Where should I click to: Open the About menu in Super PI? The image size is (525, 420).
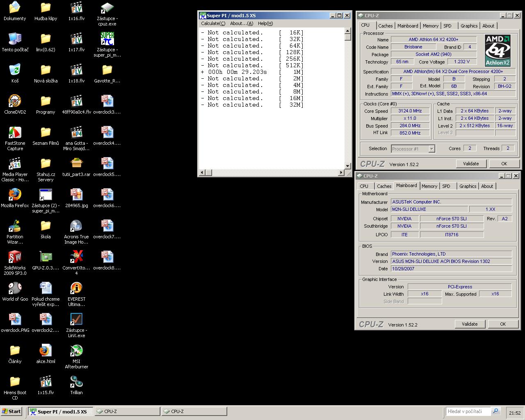(242, 23)
